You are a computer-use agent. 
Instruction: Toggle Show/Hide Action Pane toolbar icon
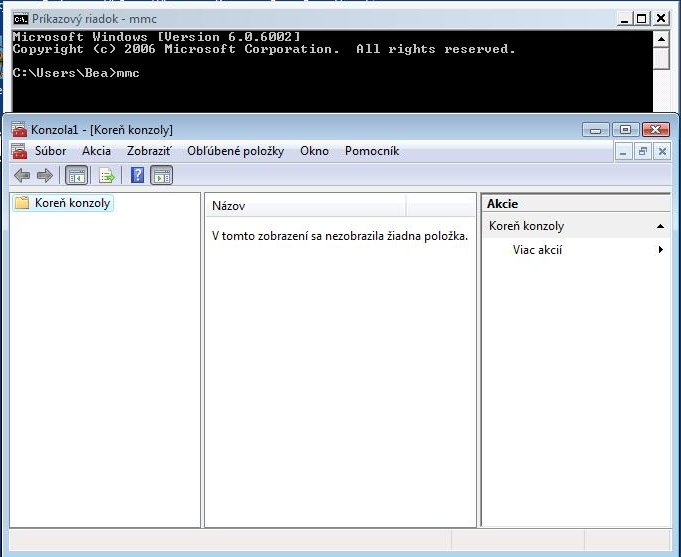162,176
